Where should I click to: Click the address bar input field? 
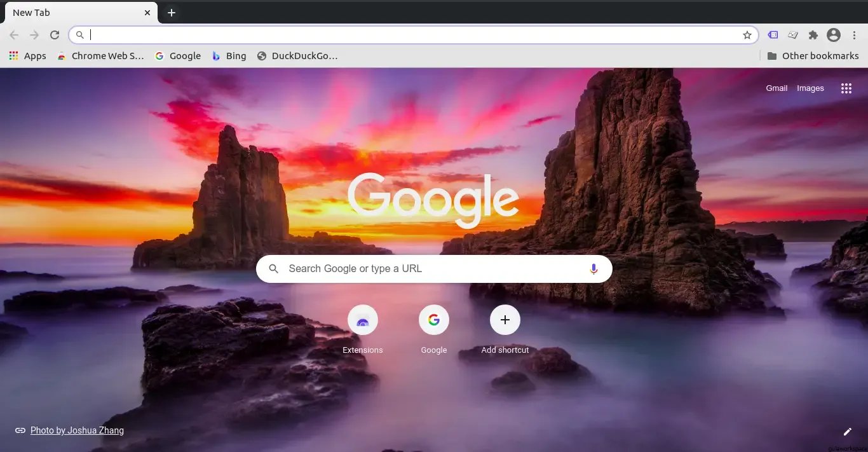(x=413, y=35)
